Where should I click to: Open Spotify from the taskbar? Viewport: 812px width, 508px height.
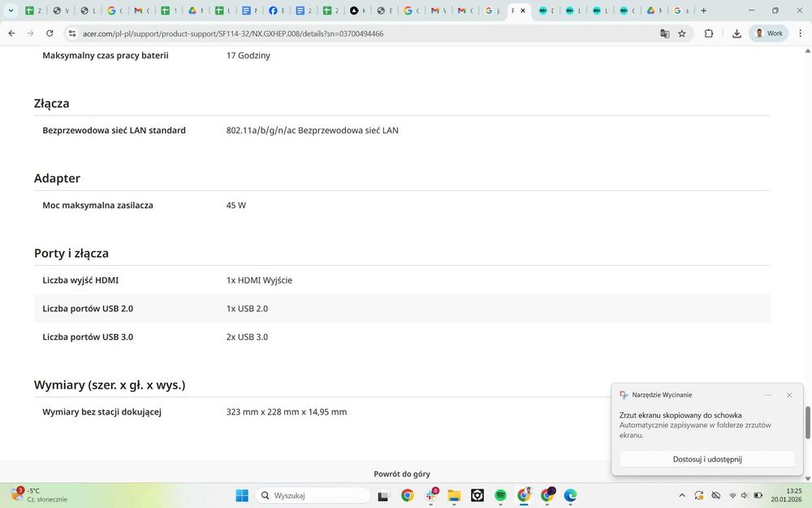point(500,496)
